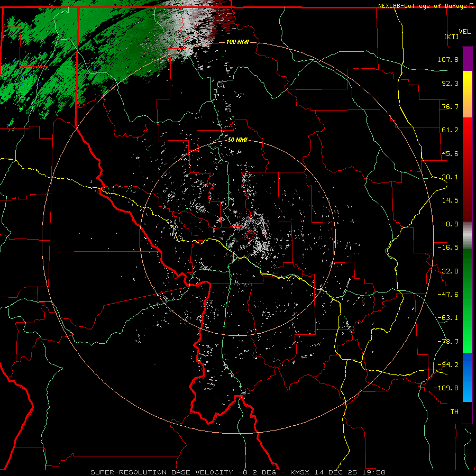The height and width of the screenshot is (476, 476).
Task: Click the -78.7 velocity scale value
Action: coord(448,342)
